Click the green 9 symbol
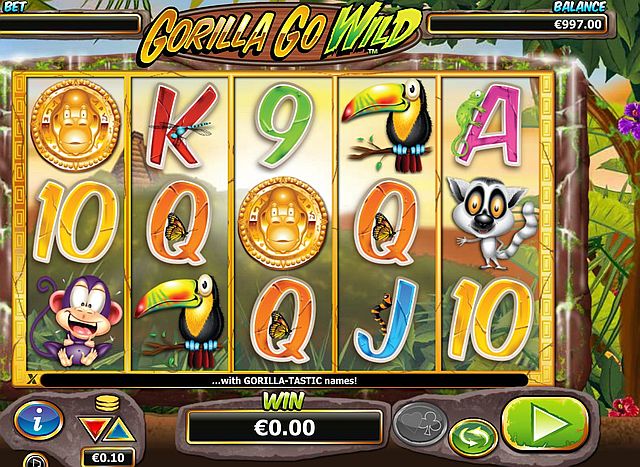 click(284, 125)
